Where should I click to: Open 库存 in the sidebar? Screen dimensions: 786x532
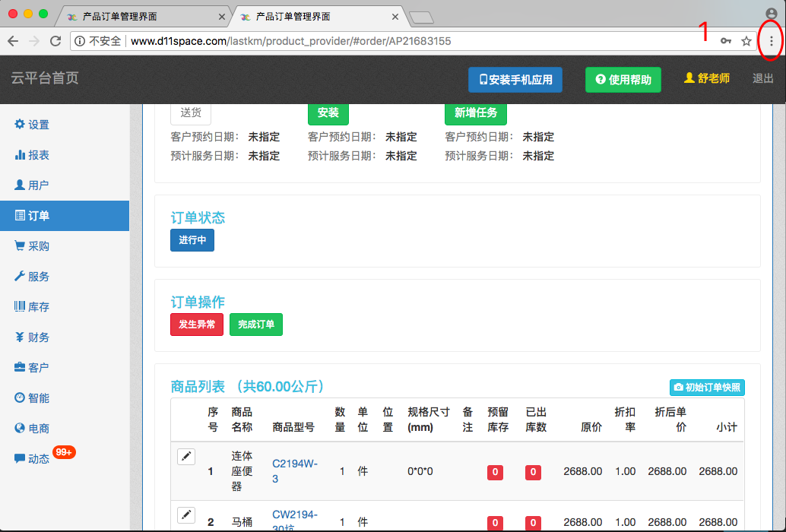click(32, 306)
